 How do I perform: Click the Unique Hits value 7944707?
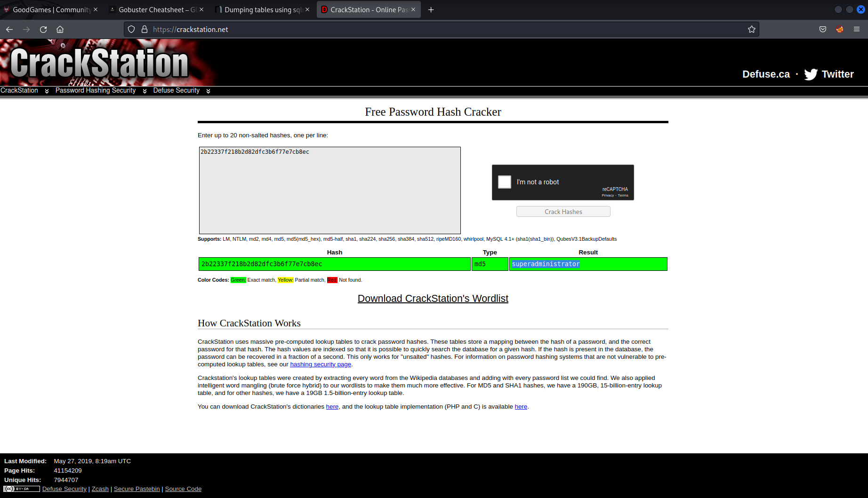click(x=66, y=480)
